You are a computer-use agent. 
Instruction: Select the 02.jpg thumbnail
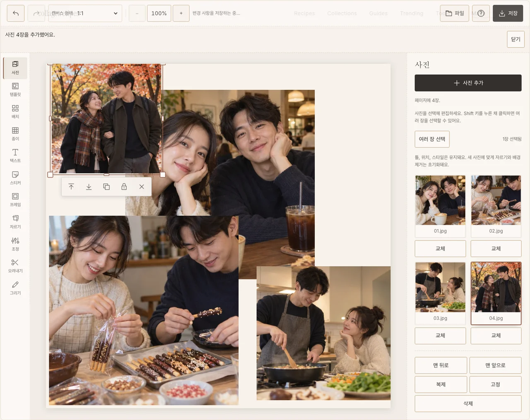tap(496, 206)
